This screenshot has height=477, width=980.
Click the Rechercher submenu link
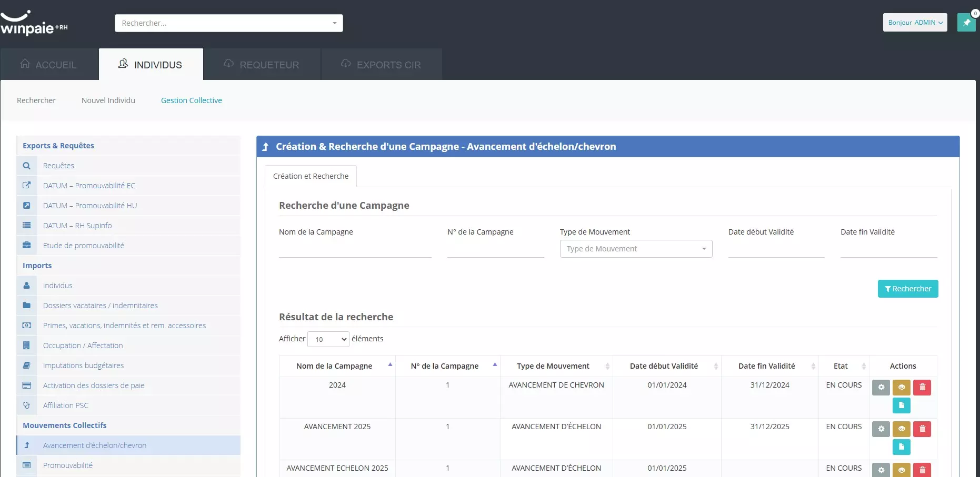[36, 100]
